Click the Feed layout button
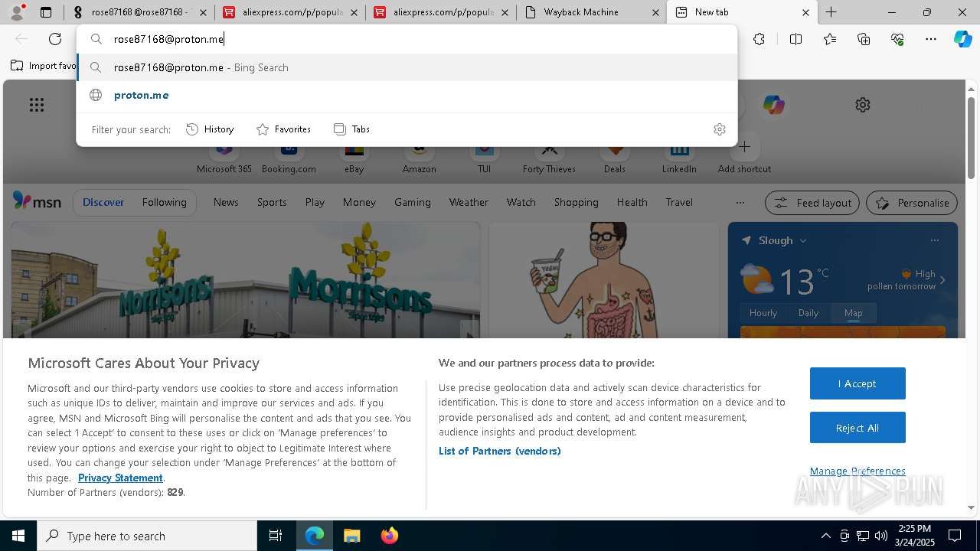 click(x=812, y=203)
